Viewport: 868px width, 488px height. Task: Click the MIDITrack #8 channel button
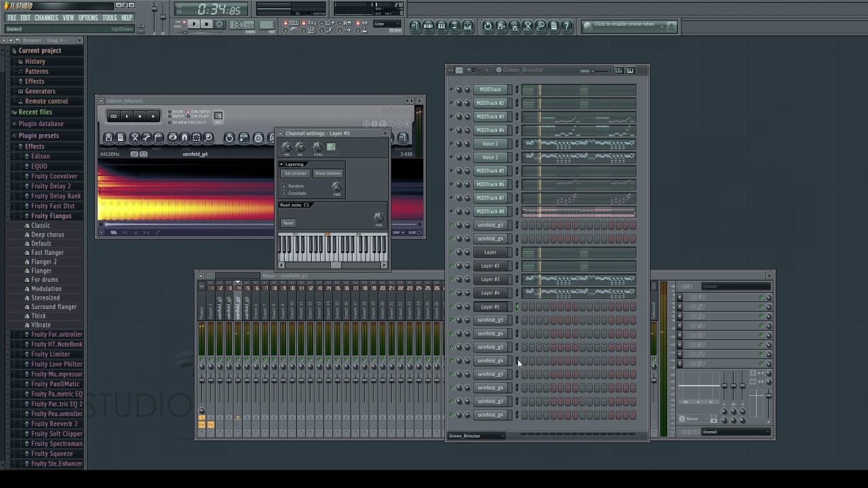(490, 211)
